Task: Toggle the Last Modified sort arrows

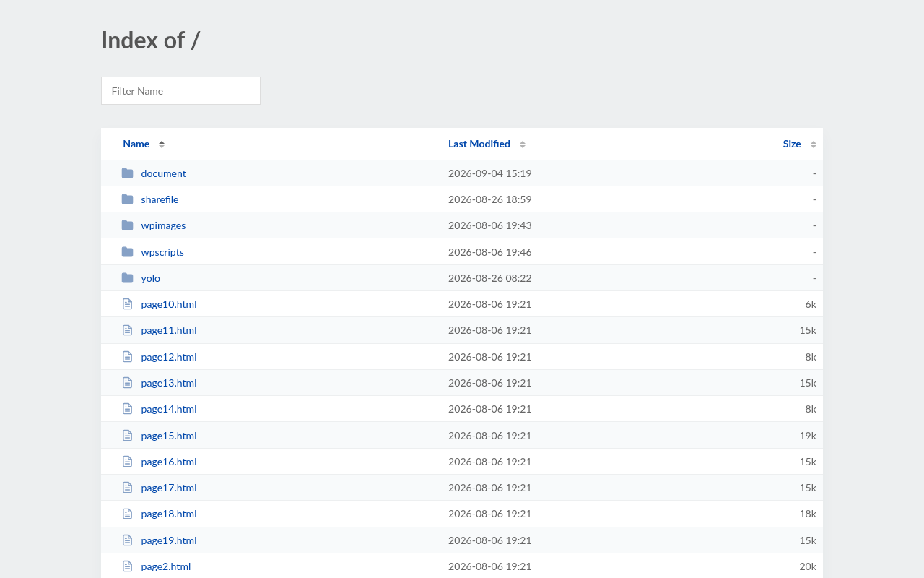Action: [x=523, y=144]
